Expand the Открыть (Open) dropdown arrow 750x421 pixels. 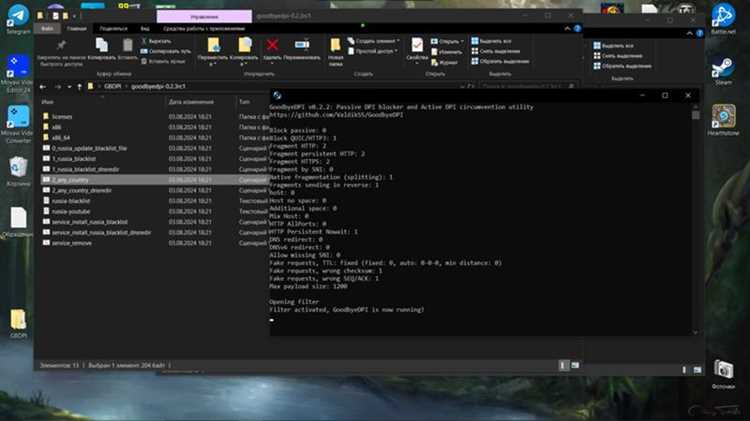click(462, 42)
